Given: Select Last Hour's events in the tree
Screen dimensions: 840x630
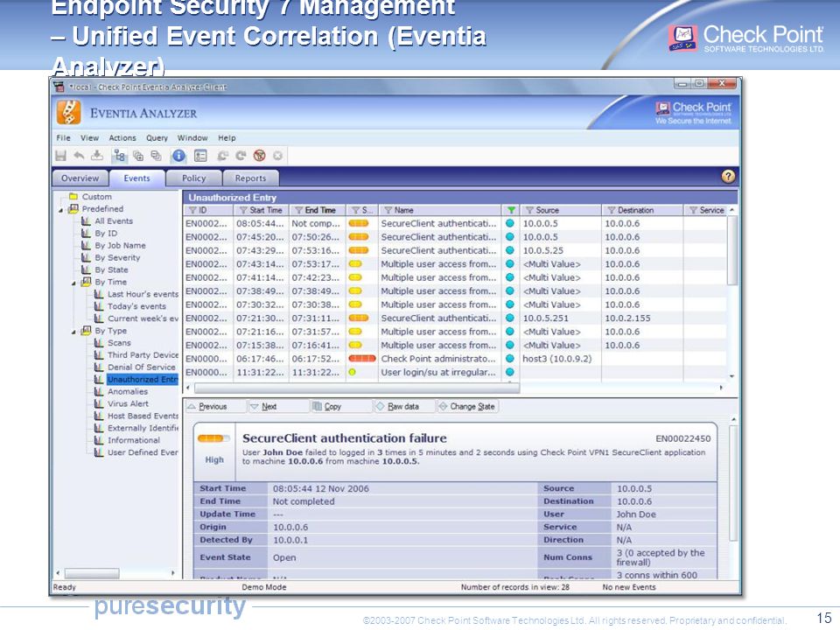Looking at the screenshot, I should pyautogui.click(x=143, y=295).
